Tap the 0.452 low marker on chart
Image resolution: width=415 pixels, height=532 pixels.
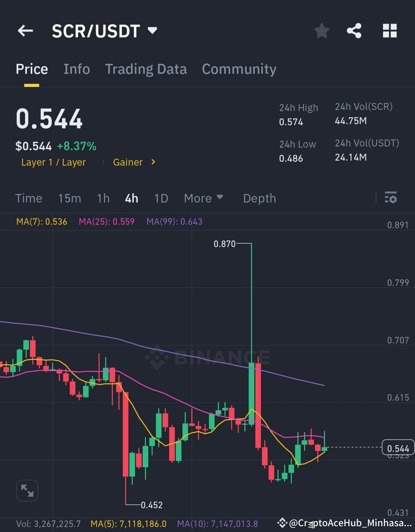click(152, 505)
